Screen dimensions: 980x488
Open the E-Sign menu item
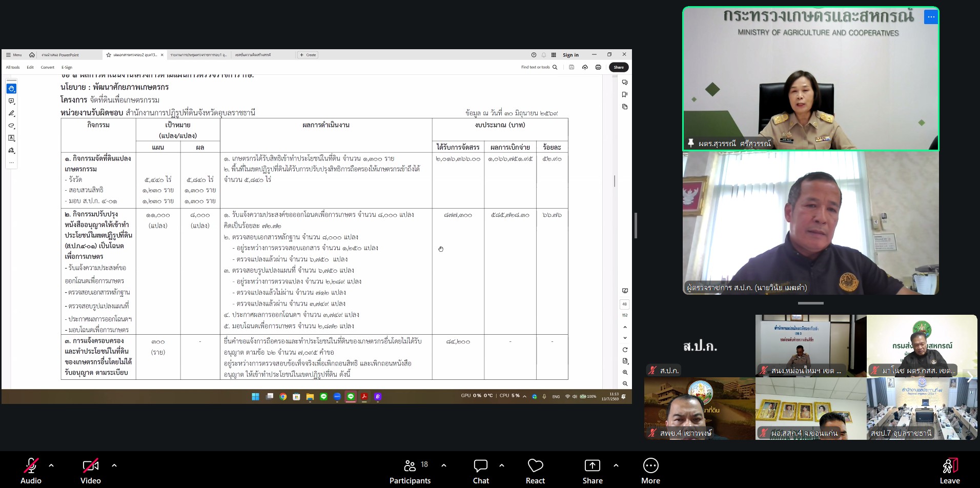(67, 67)
